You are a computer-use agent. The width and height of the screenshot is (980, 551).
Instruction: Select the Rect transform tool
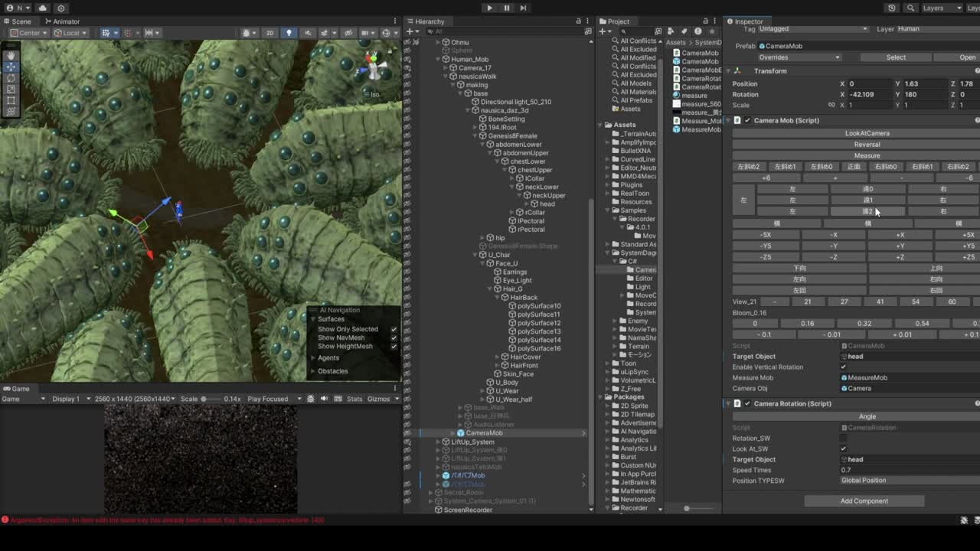pyautogui.click(x=11, y=100)
